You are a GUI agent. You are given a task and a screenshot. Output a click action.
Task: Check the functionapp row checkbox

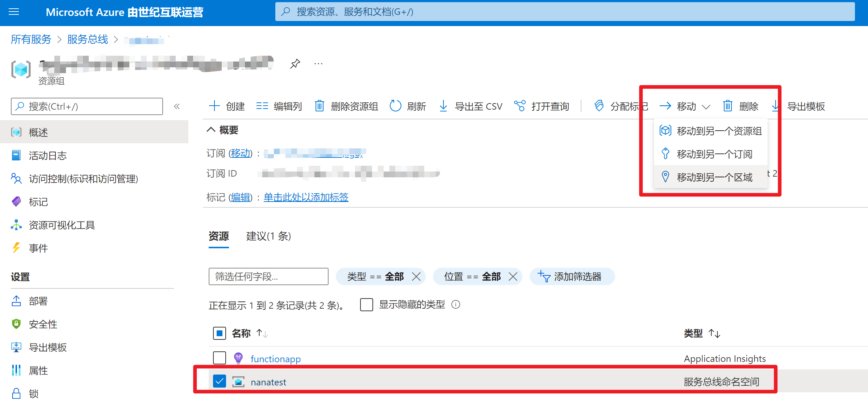220,358
